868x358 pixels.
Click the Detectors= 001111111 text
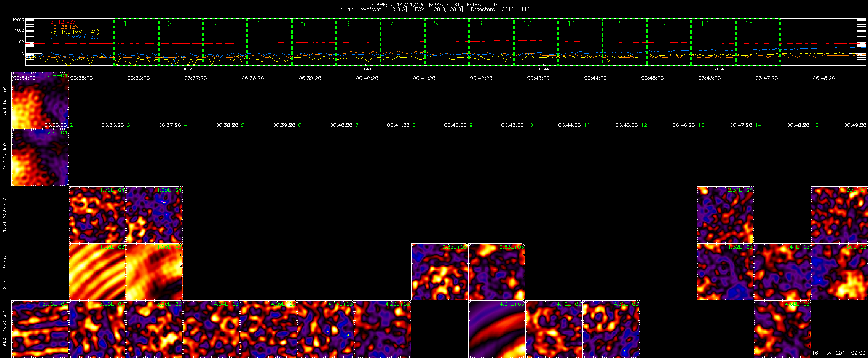coord(500,9)
